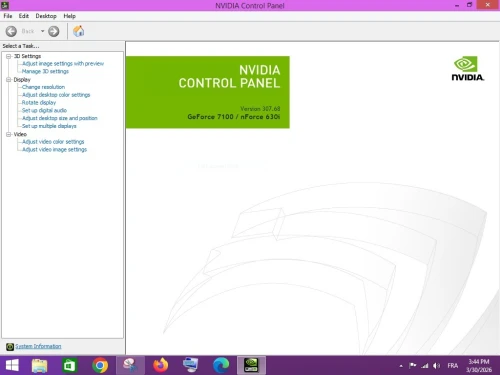Select Set up multiple displays
500x375 pixels.
[x=49, y=126]
